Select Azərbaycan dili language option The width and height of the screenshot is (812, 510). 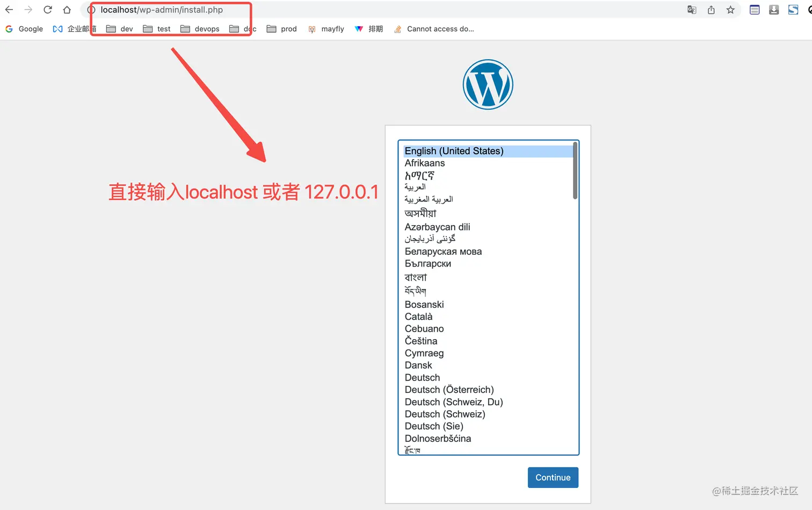488,227
